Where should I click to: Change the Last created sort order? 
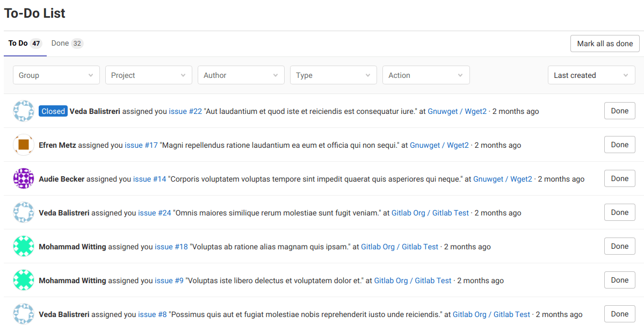pyautogui.click(x=591, y=75)
